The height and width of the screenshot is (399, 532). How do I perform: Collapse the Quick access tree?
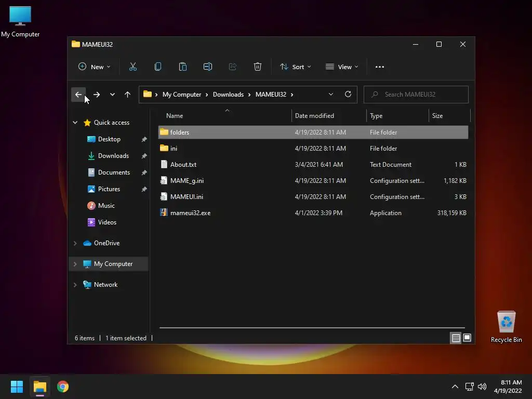[x=75, y=123]
